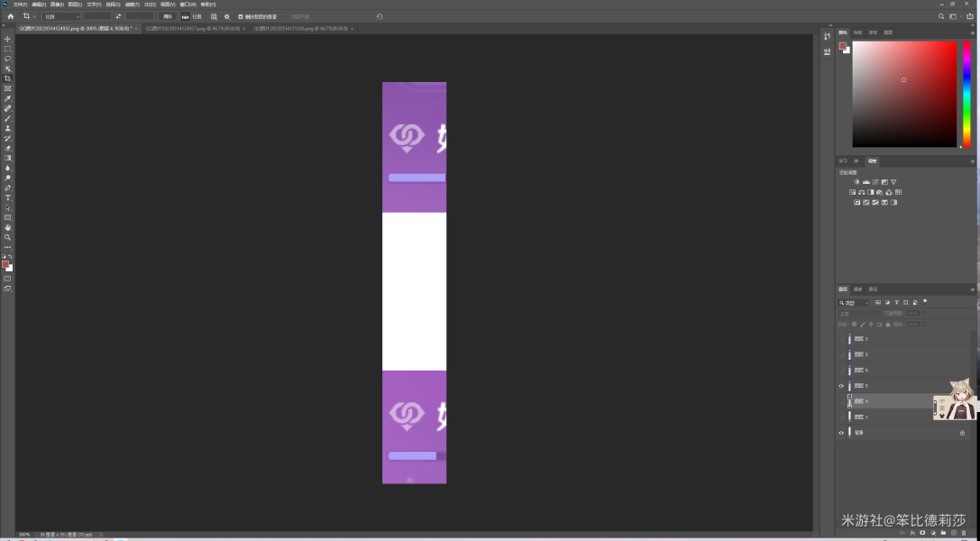Select the Move tool
Viewport: 980px width, 541px height.
(x=8, y=39)
